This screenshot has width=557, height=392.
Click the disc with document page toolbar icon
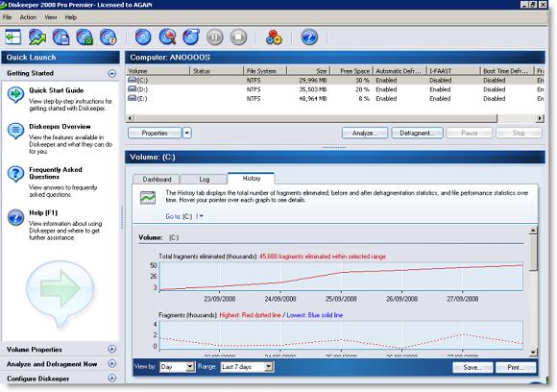[x=61, y=37]
